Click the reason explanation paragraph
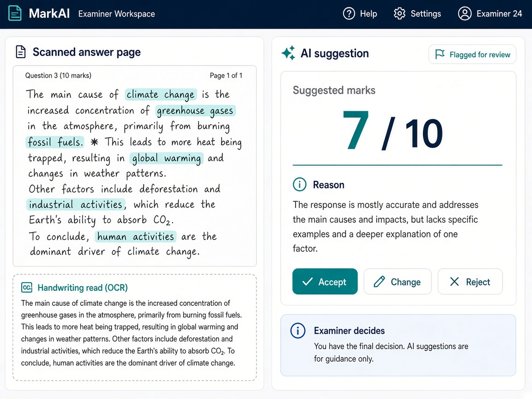This screenshot has width=532, height=399. [x=386, y=226]
